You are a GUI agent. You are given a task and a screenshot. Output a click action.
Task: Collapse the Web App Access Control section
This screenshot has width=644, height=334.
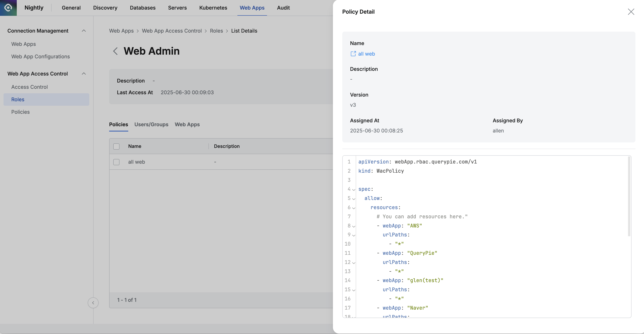pyautogui.click(x=84, y=74)
